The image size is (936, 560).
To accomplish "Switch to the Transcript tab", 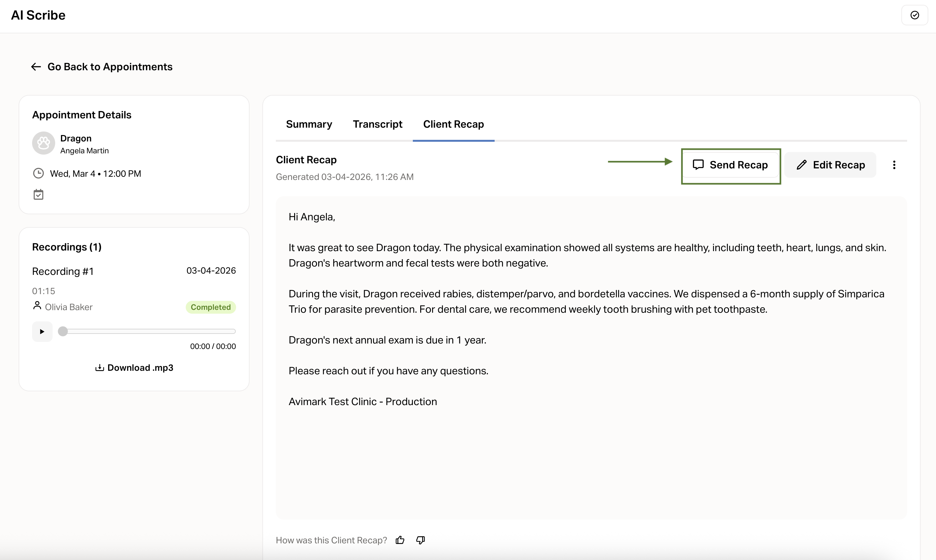I will pyautogui.click(x=378, y=124).
